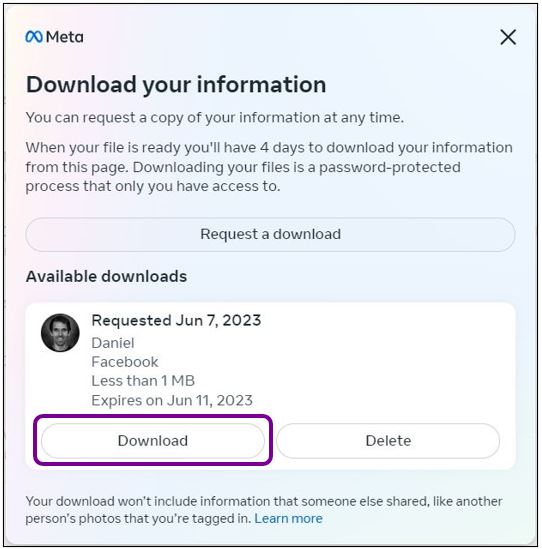Click the 4 days password-protected paragraph

click(269, 167)
